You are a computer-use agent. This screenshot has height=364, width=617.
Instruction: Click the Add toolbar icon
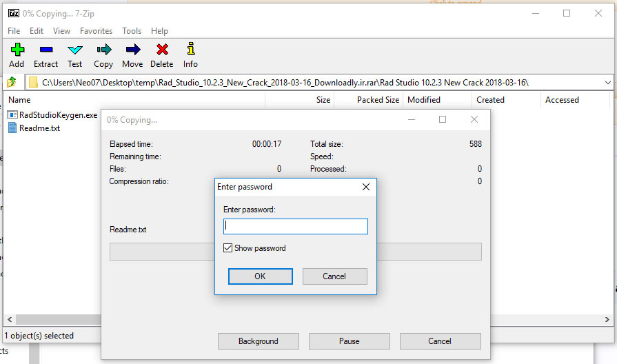(17, 50)
